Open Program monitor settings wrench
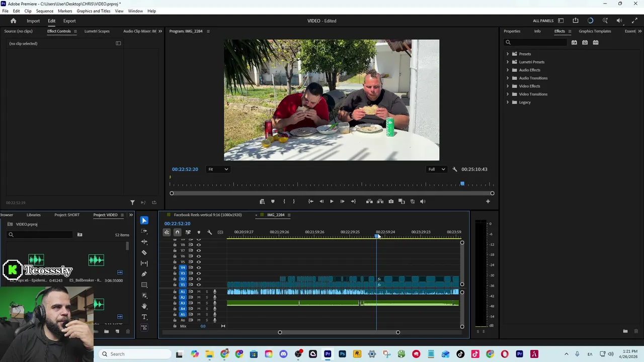Image resolution: width=644 pixels, height=362 pixels. click(x=455, y=169)
